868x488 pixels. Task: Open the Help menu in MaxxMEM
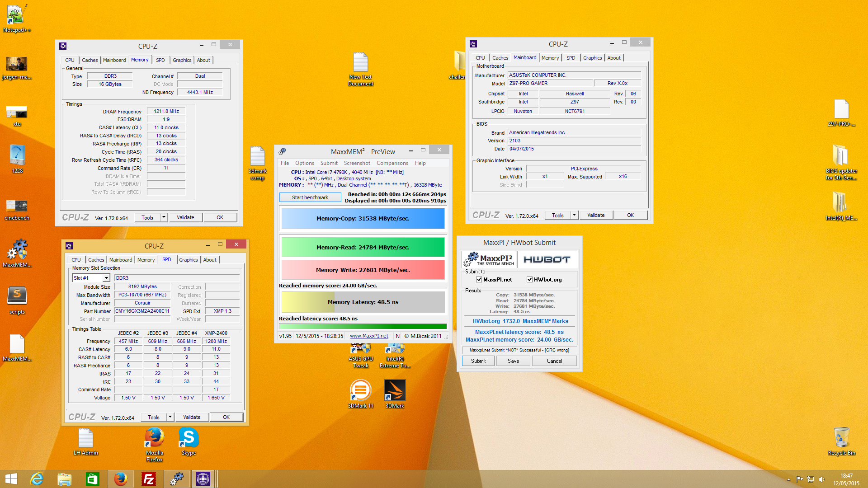pyautogui.click(x=420, y=163)
